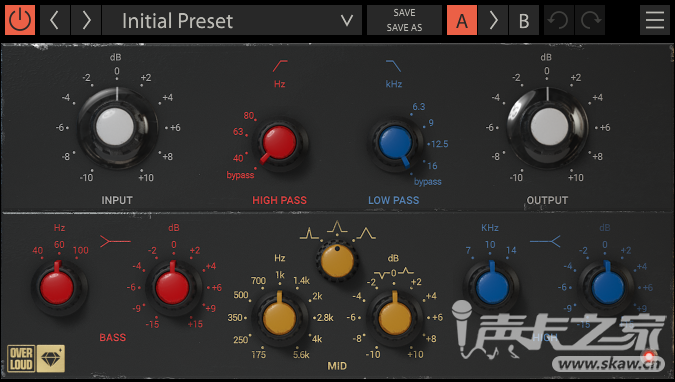Click the narrow bandwidth peak icon
Image resolution: width=675 pixels, height=382 pixels.
[309, 234]
